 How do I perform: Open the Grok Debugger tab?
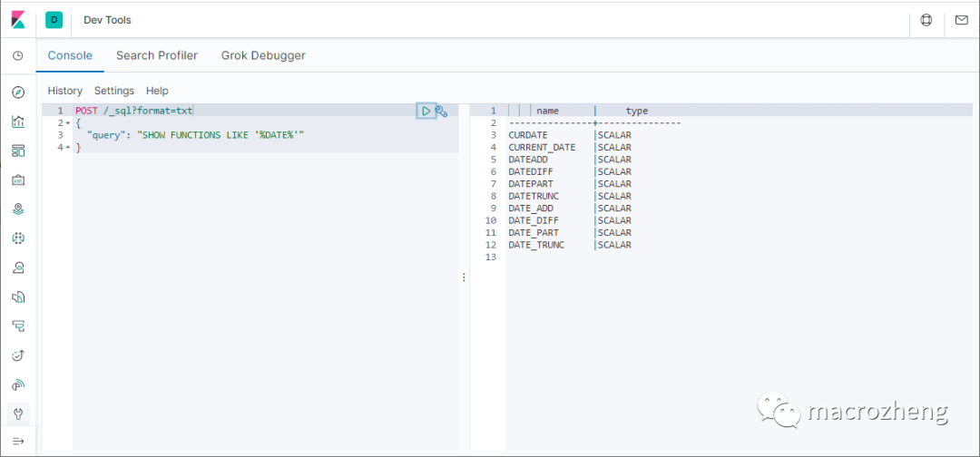pos(263,55)
